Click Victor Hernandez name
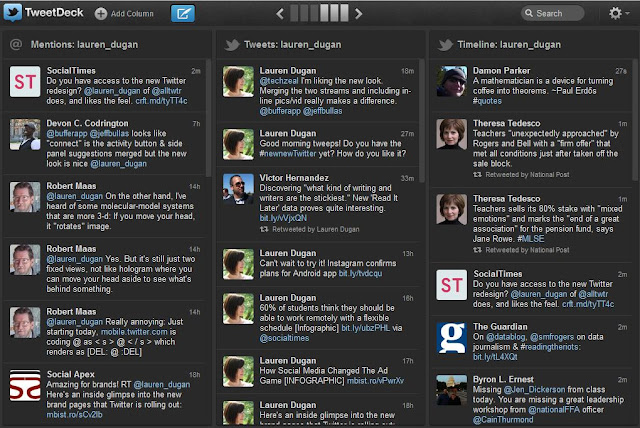This screenshot has width=640, height=428. [x=294, y=178]
